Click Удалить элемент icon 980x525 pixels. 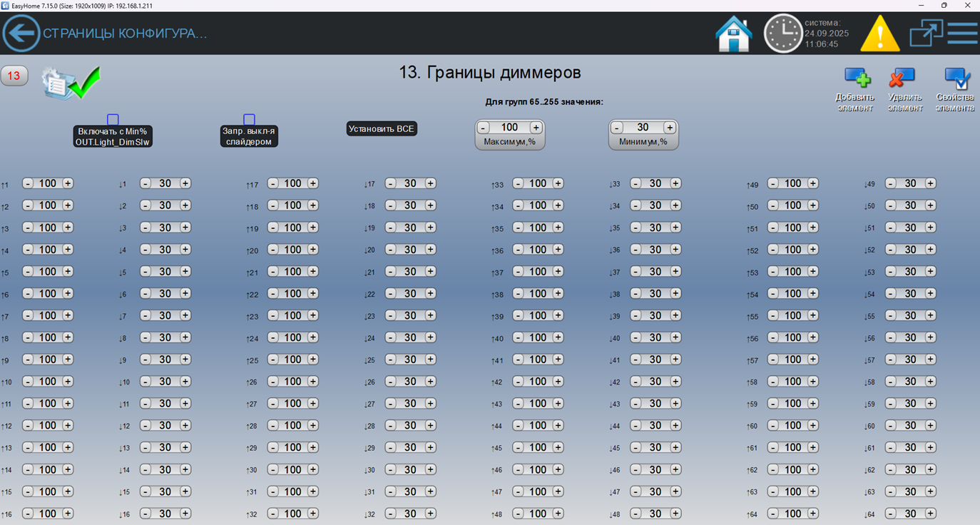click(903, 78)
